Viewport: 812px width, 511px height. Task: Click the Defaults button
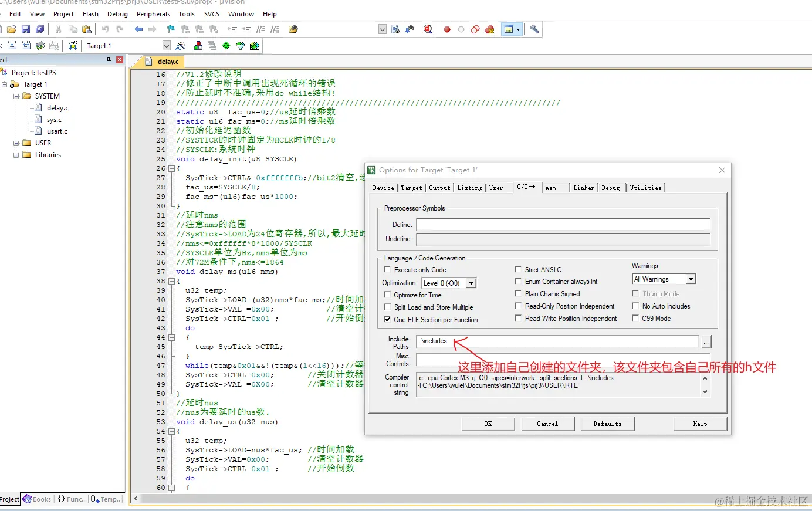(x=607, y=424)
